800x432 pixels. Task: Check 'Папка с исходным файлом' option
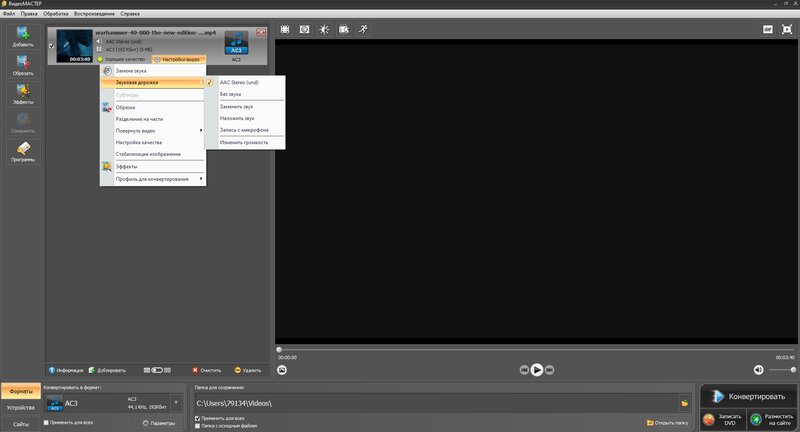pos(197,425)
